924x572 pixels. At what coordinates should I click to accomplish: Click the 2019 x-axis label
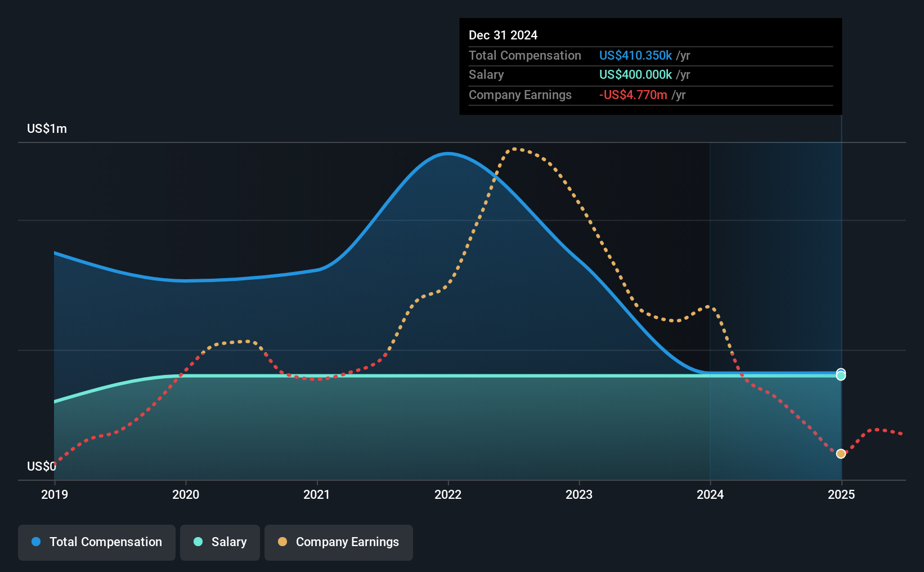[x=55, y=494]
